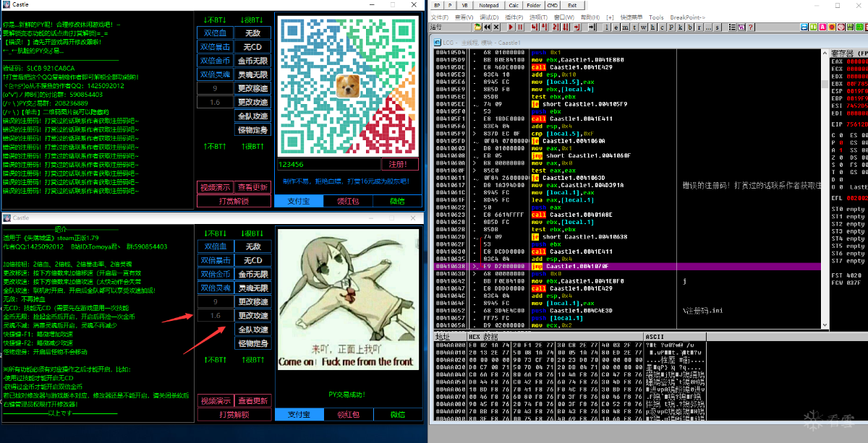Open source via 's' toolbar button
Viewport: 868px width, 443px height.
click(718, 27)
